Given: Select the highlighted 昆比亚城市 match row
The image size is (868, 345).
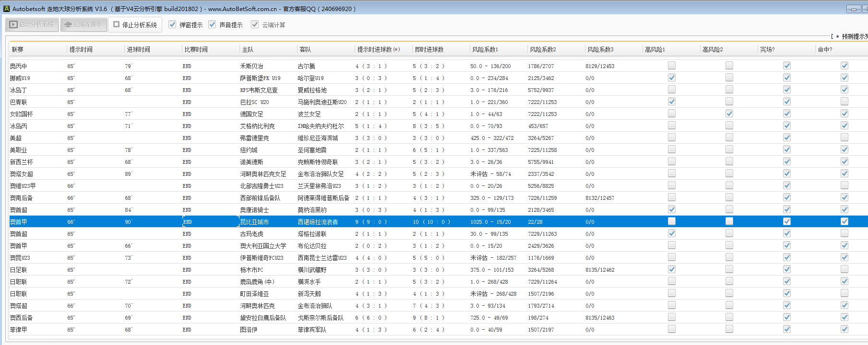Looking at the screenshot, I should (254, 222).
